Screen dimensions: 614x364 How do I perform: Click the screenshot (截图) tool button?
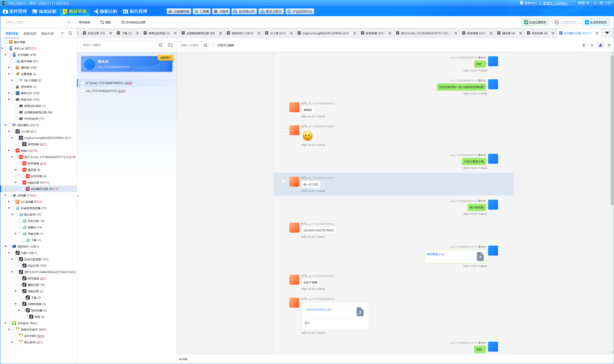[x=106, y=22]
